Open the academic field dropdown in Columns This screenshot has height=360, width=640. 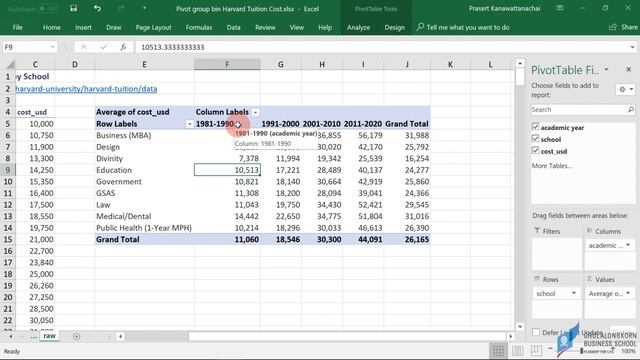click(628, 245)
